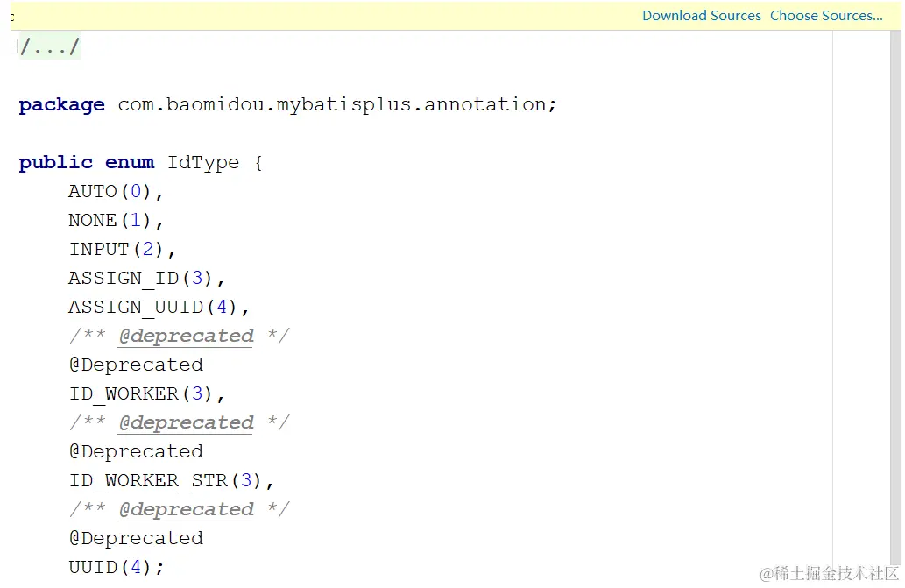Click the Download Sources link
Image resolution: width=905 pixels, height=588 pixels.
click(x=701, y=16)
